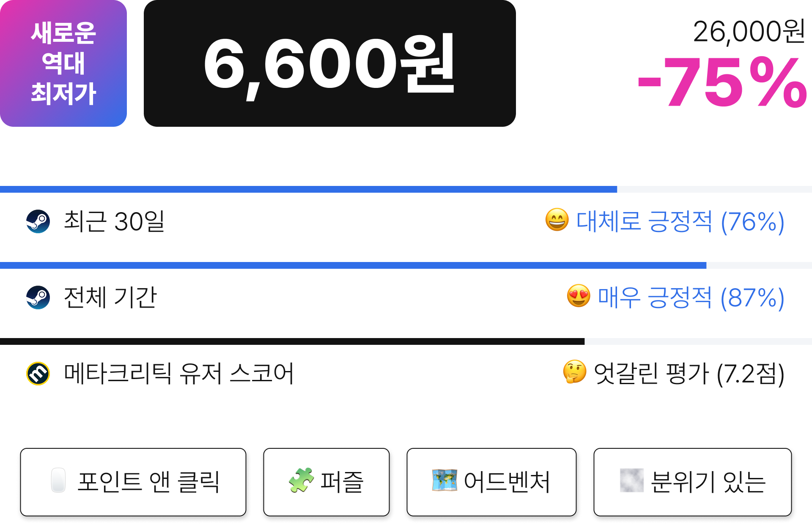812x524 pixels.
Task: Click the world map icon in 어드벤처 tag
Action: click(444, 480)
